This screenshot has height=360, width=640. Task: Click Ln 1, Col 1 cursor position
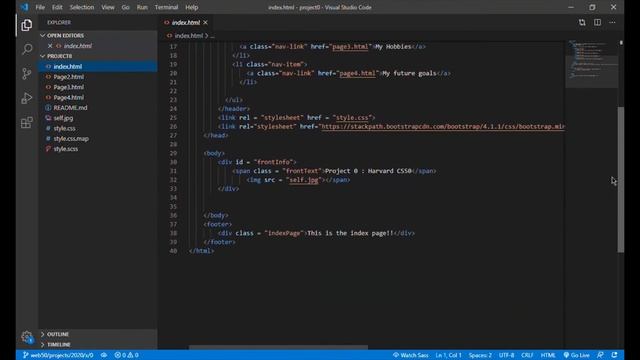click(x=448, y=355)
